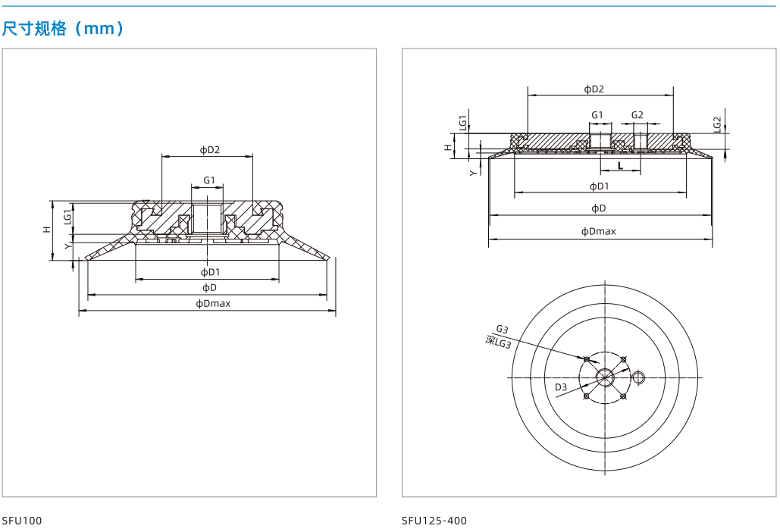The width and height of the screenshot is (780, 532).
Task: Click the H dimension label in SFU100 drawing
Action: [x=47, y=229]
